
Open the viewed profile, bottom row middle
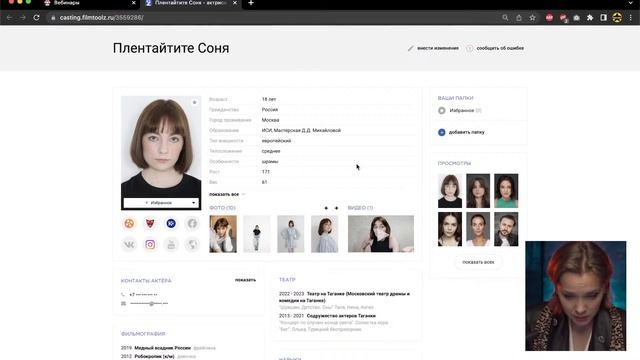[x=478, y=229]
